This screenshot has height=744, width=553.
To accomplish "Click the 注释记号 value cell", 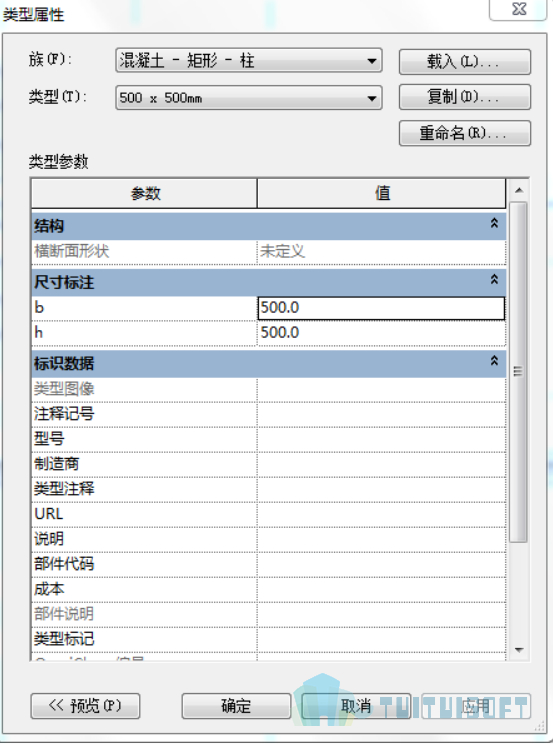I will tap(381, 414).
